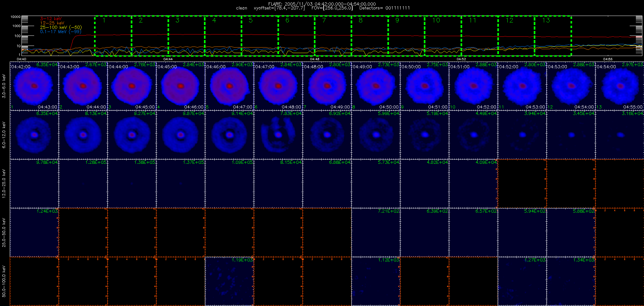The image size is (644, 306).
Task: Open the 50.0-100.0 keV image labeled 1.34E+03
Action: pos(571,281)
